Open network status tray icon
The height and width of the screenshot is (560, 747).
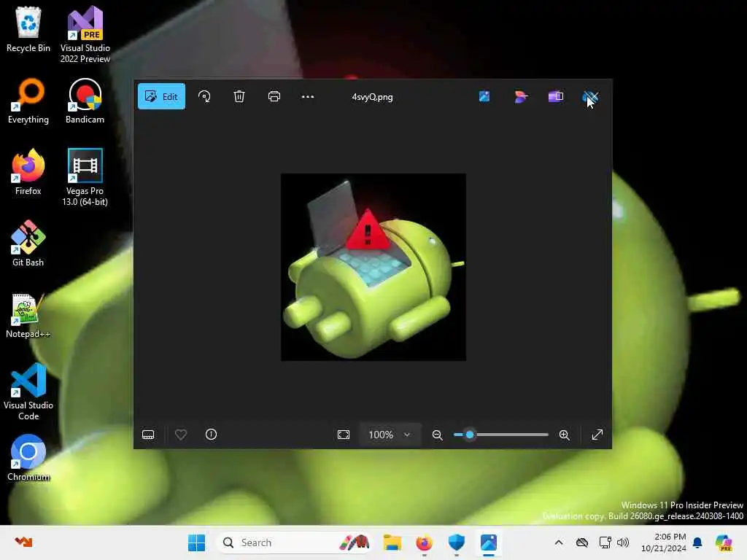click(x=605, y=542)
